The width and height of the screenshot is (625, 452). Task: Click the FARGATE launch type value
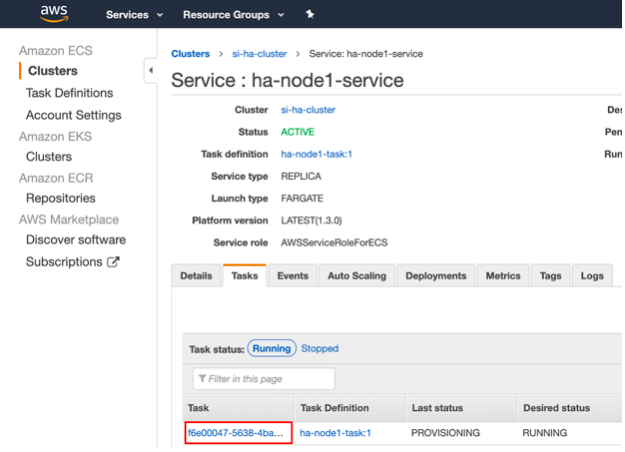point(302,198)
